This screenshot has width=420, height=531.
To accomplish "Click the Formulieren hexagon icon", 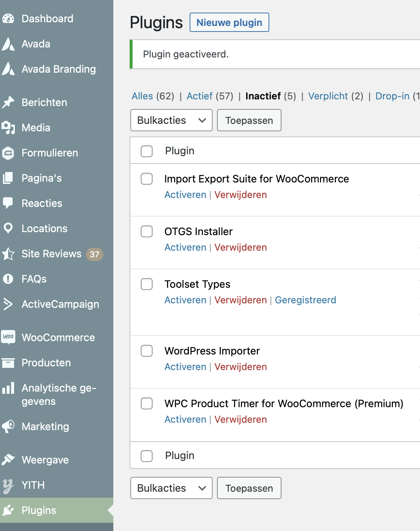I will 8,153.
